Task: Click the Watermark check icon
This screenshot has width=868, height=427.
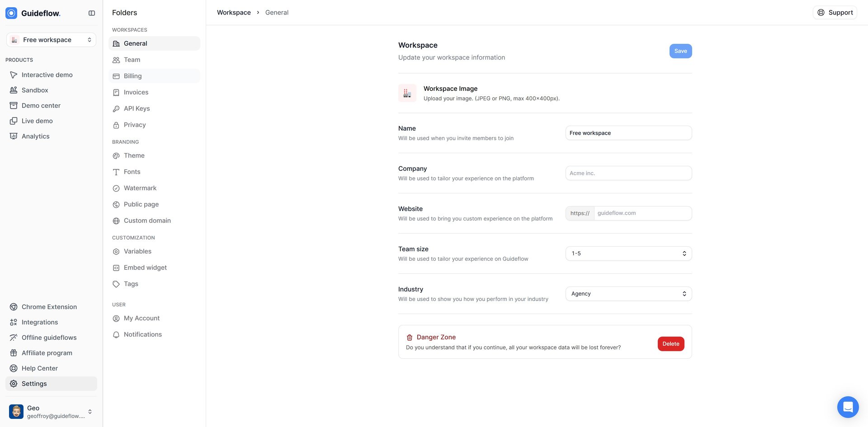Action: click(116, 188)
